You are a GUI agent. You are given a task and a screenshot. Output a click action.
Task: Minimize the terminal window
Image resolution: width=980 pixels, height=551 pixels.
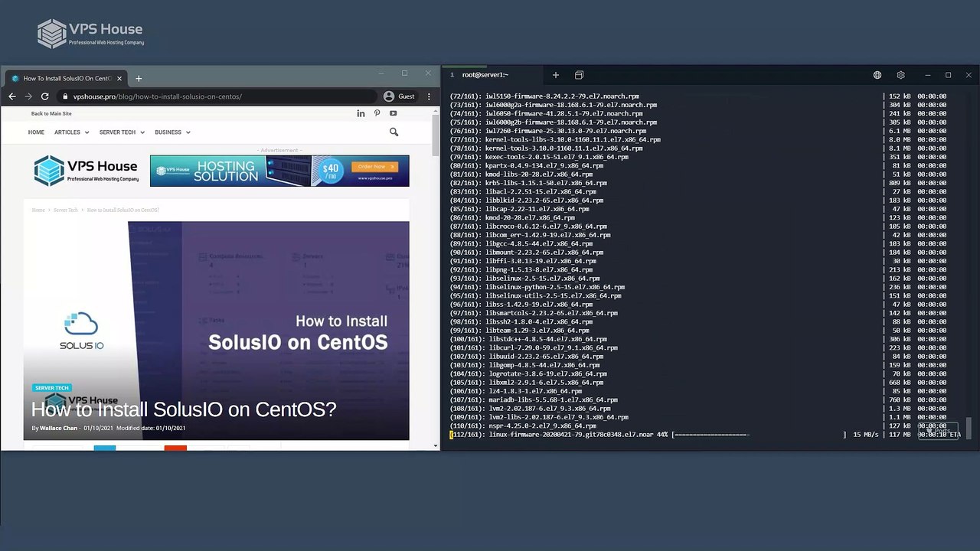click(x=927, y=75)
